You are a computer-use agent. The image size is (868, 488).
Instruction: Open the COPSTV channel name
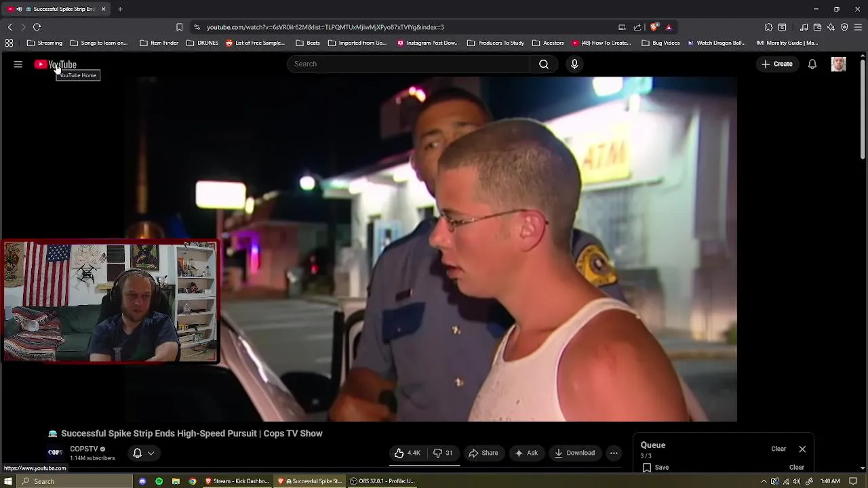click(x=84, y=449)
